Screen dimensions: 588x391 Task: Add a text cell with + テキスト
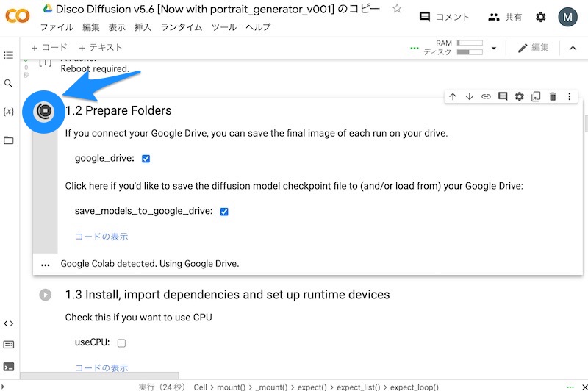pos(101,48)
